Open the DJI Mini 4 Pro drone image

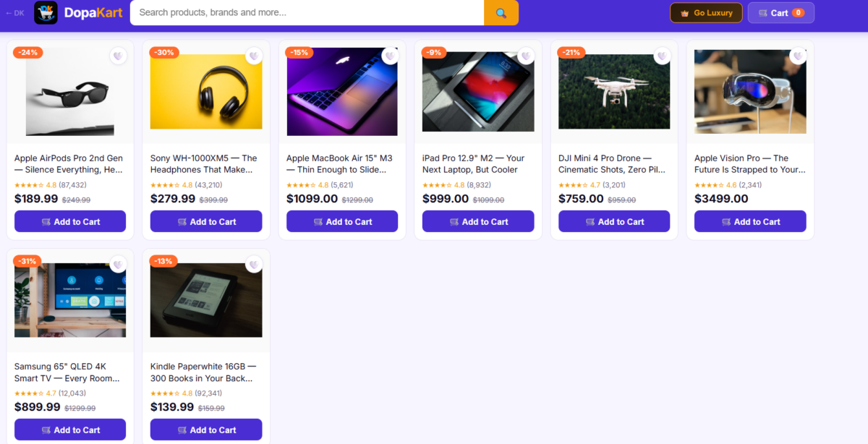coord(614,92)
